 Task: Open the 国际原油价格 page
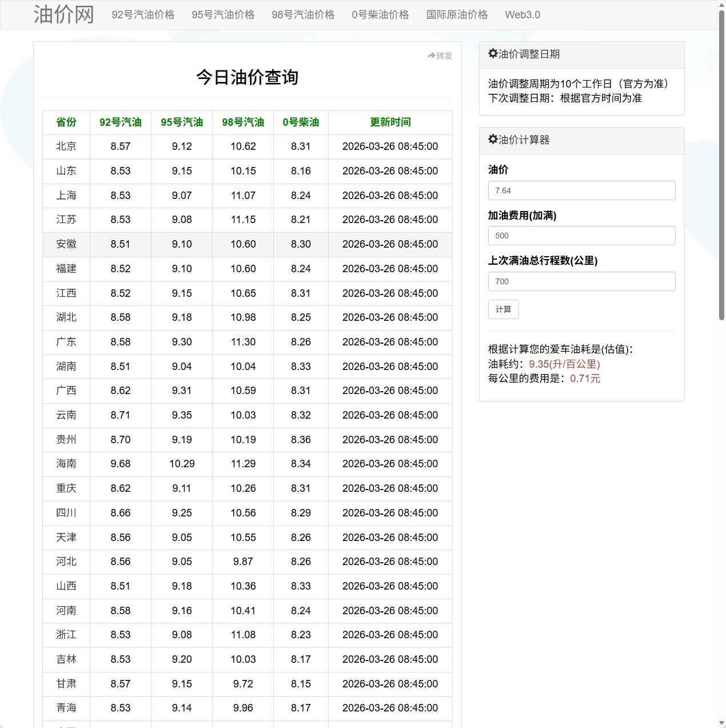click(456, 15)
